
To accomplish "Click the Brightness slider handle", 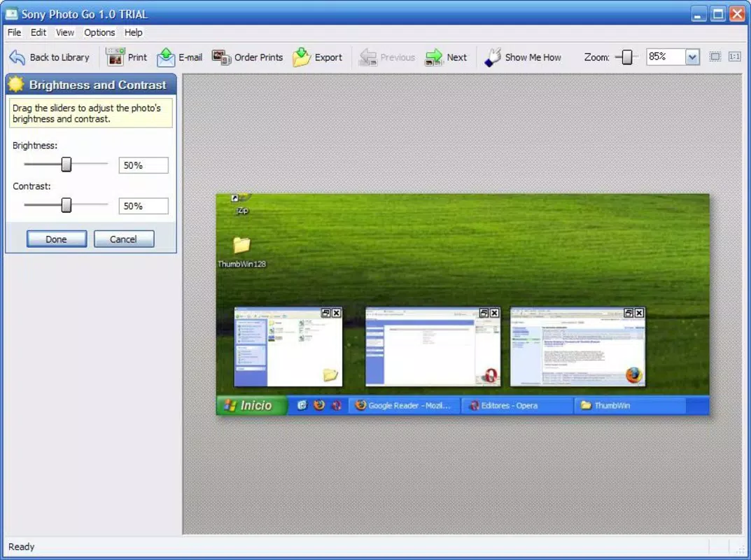I will (66, 164).
